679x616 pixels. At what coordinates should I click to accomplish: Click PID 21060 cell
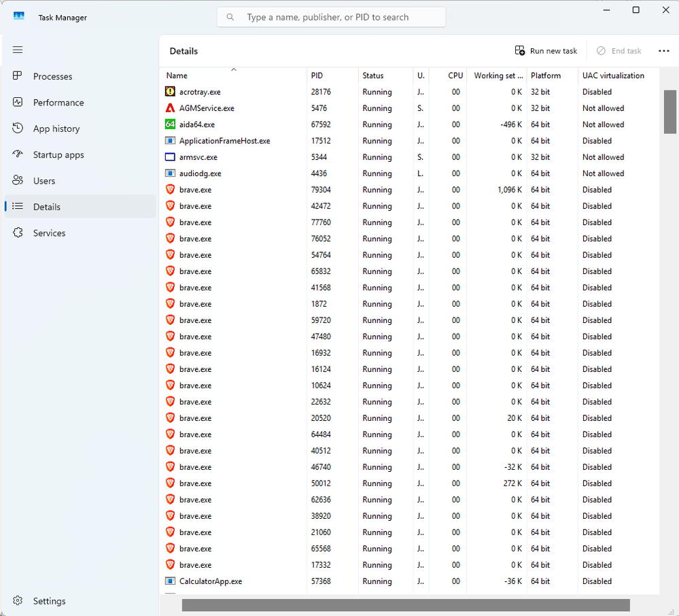click(320, 532)
